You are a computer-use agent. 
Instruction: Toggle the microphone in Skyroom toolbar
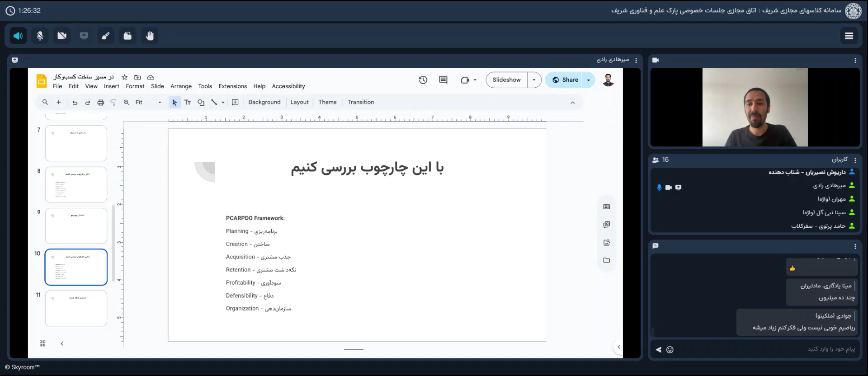click(40, 36)
